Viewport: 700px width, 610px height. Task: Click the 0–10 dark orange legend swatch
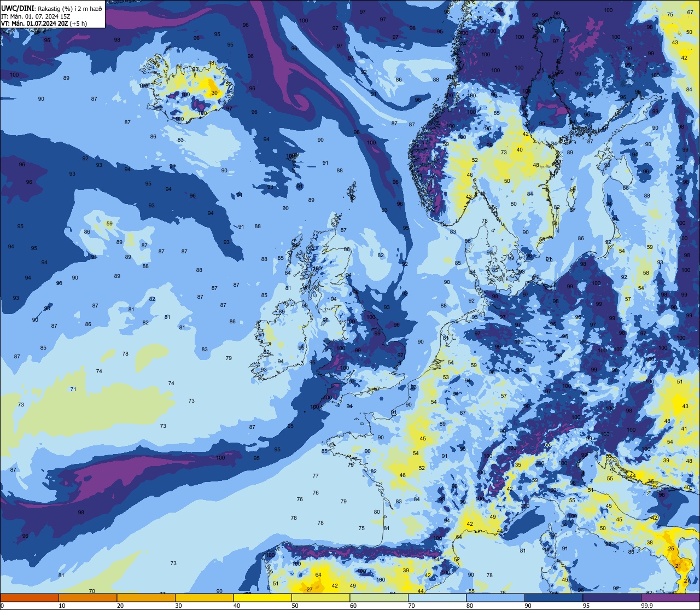pos(30,597)
